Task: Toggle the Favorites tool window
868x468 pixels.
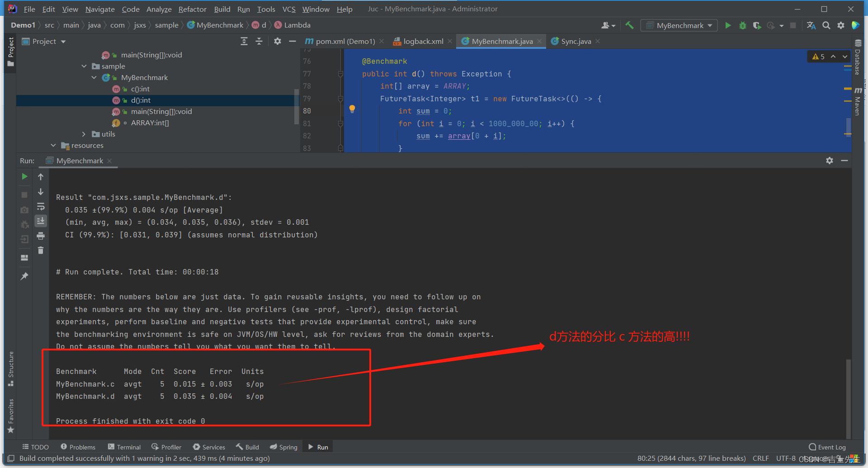Action: tap(11, 416)
